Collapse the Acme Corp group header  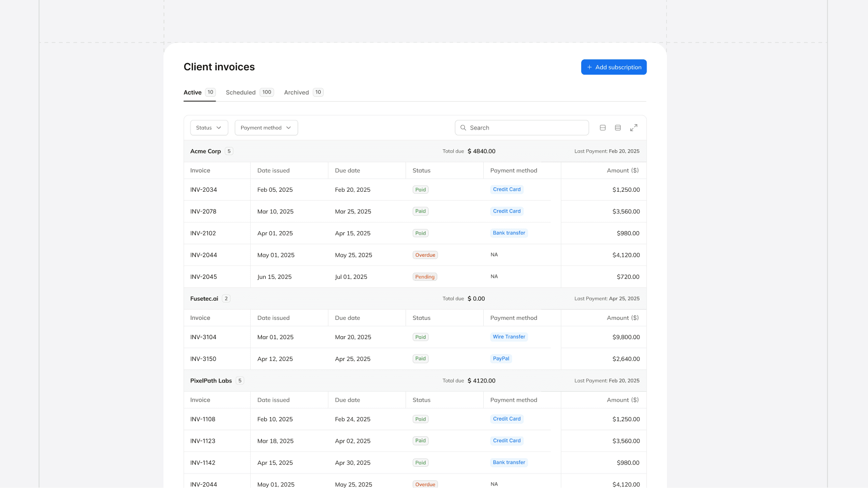(x=415, y=151)
